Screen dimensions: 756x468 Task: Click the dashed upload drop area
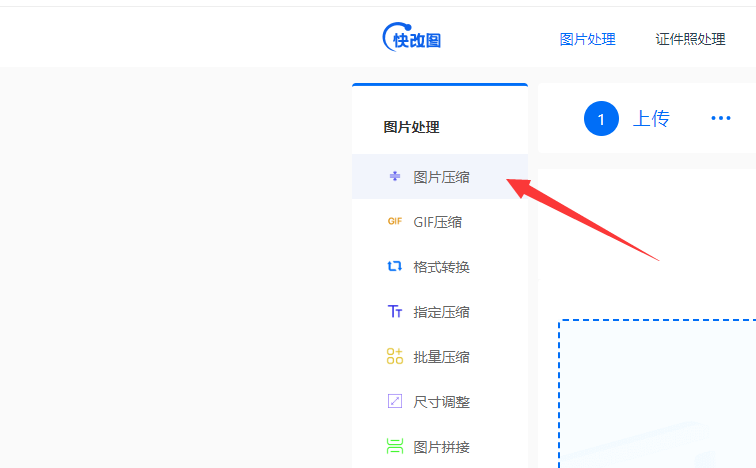[657, 393]
